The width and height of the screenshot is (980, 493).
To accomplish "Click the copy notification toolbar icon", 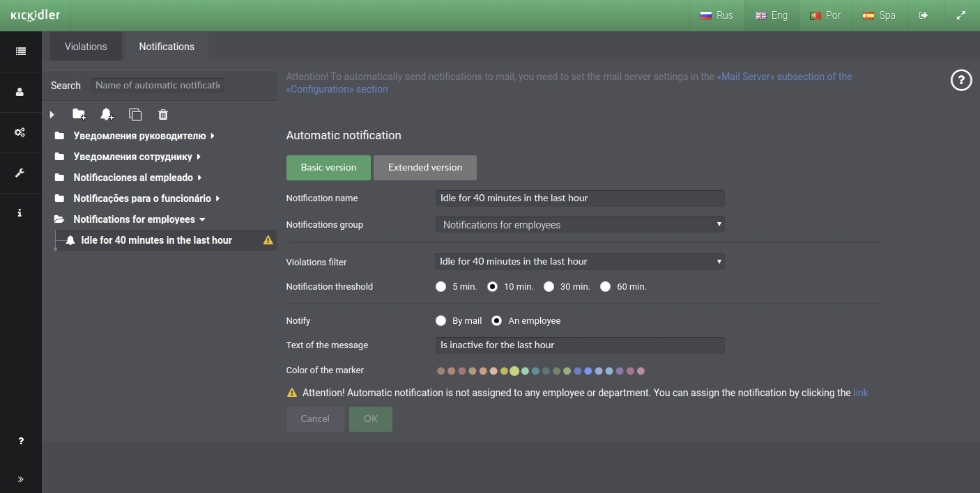I will (135, 114).
